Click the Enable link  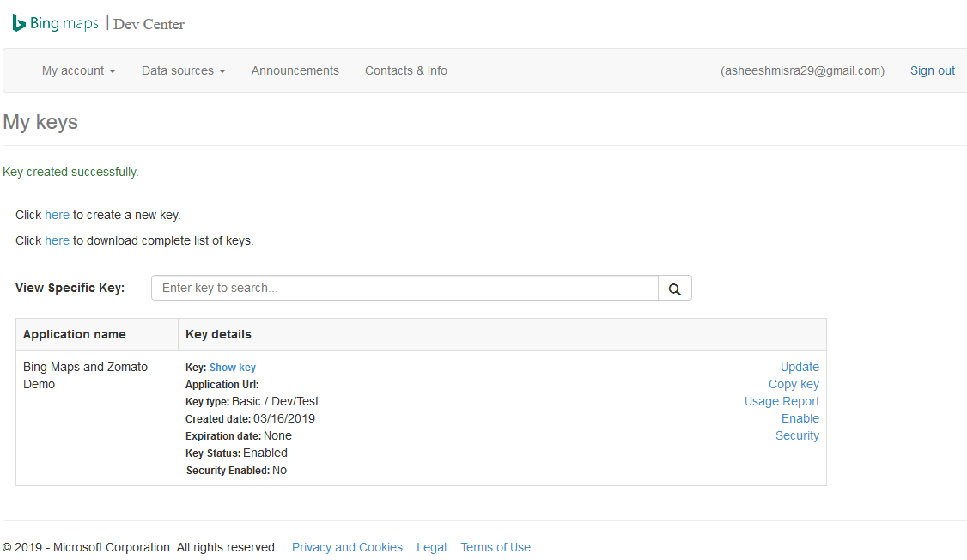[x=800, y=419]
